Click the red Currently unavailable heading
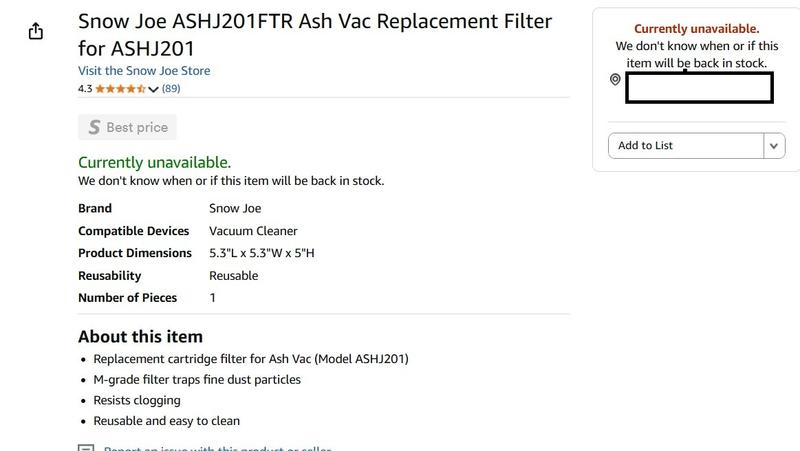Screen dimensions: 800x451 696,29
